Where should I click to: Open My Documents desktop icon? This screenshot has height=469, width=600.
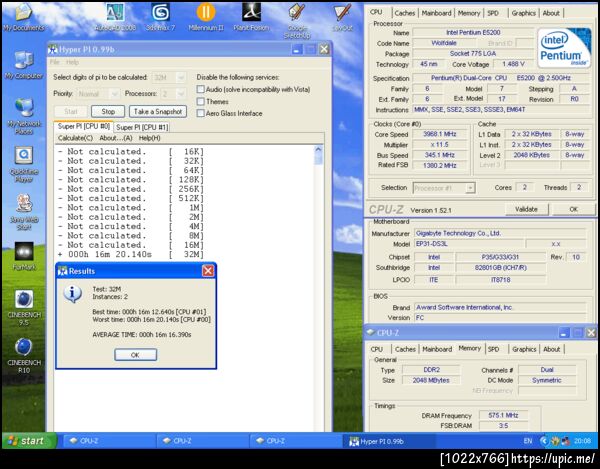click(23, 16)
